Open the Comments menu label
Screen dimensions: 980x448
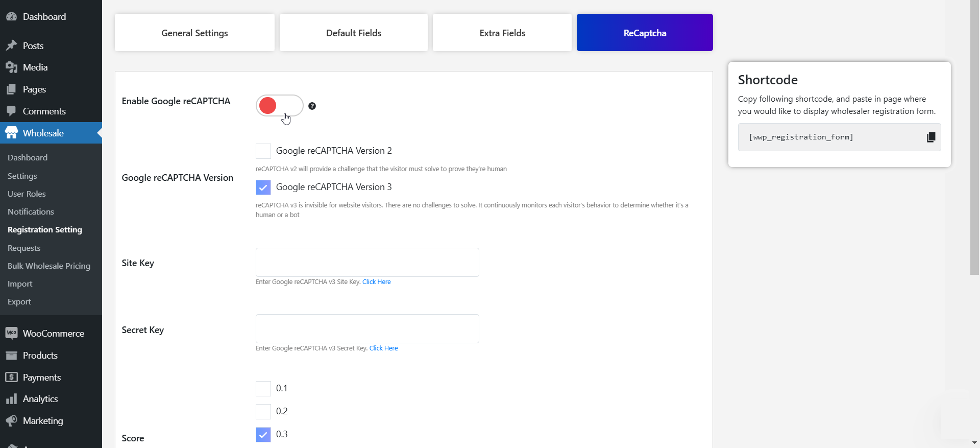[x=44, y=111]
